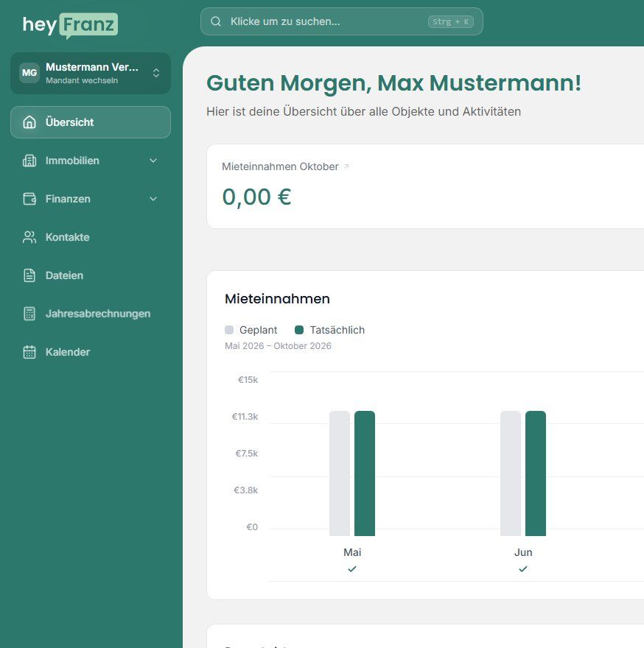The height and width of the screenshot is (648, 644).
Task: Click the arrow icon beside Mieteinnahmen Oktober
Action: (346, 166)
